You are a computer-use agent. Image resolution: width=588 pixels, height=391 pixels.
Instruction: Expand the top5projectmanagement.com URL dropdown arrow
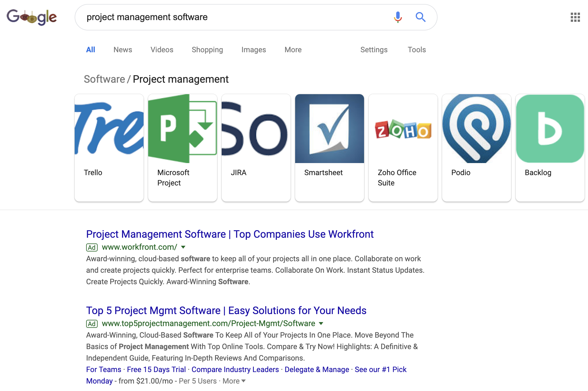click(321, 324)
